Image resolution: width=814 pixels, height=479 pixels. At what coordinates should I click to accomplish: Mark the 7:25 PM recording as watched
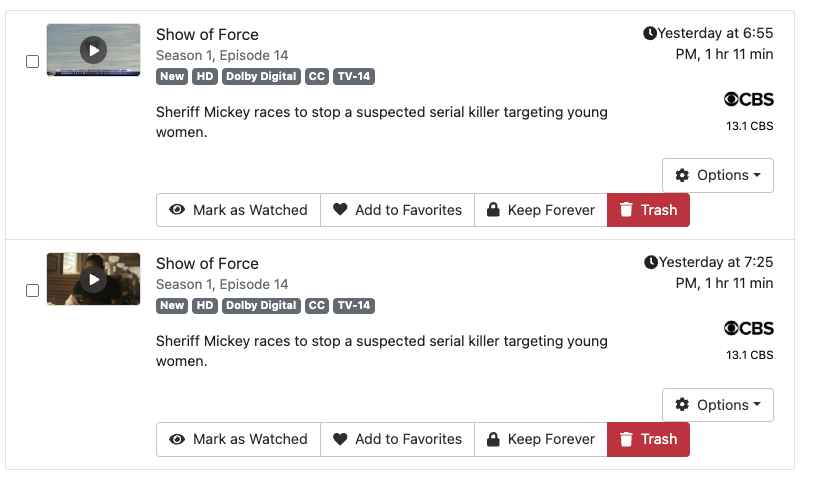tap(238, 439)
